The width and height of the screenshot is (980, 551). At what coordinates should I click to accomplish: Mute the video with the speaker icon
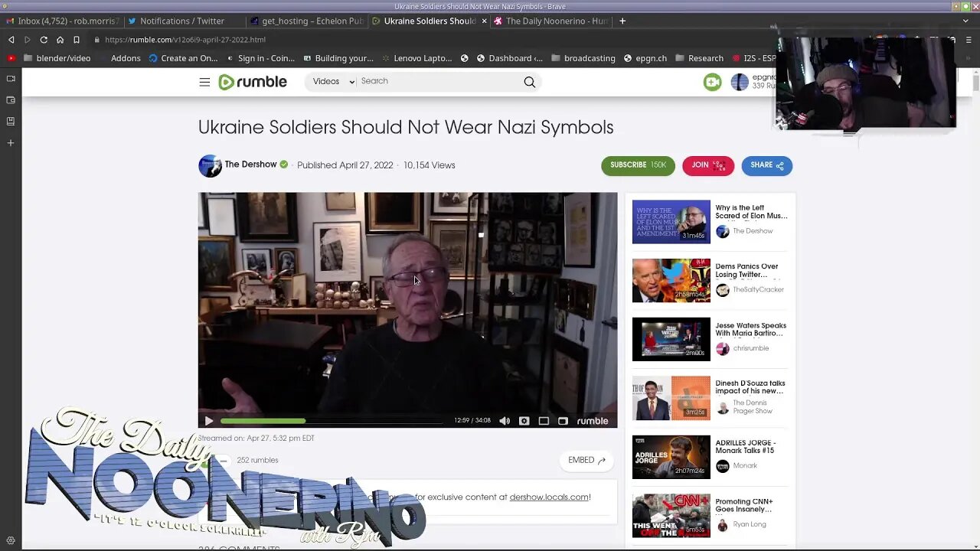(505, 421)
